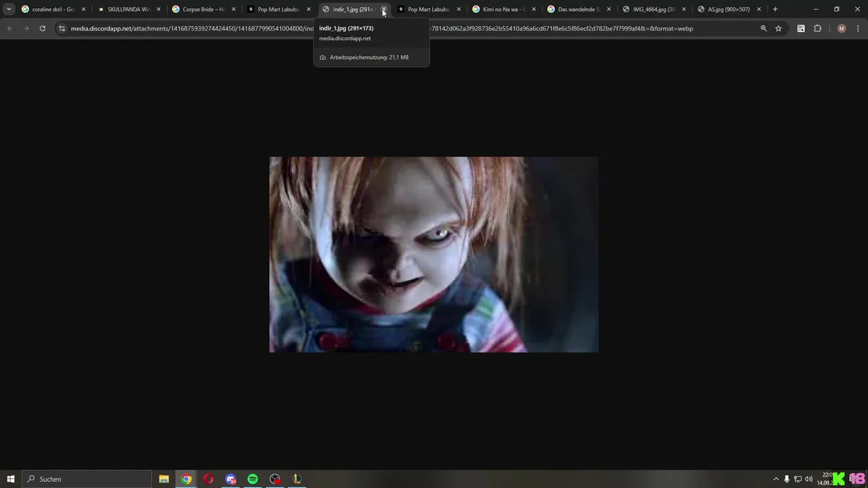The image size is (868, 488).
Task: Switch to the Corpse Bride tab
Action: pyautogui.click(x=203, y=9)
